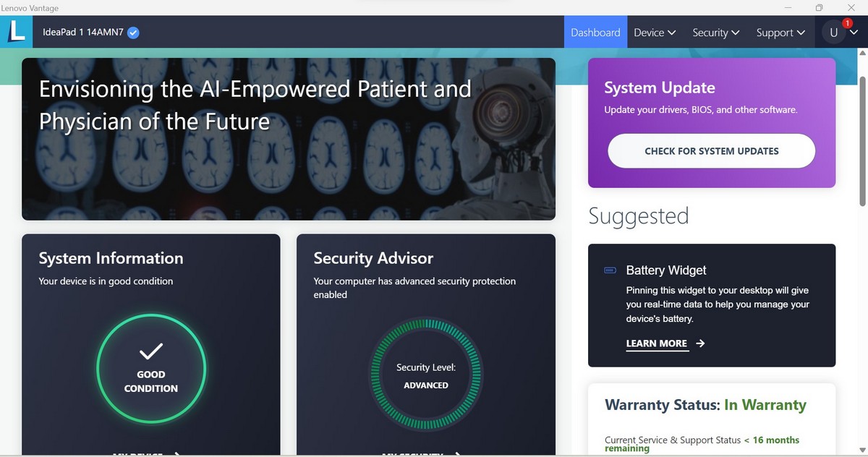Viewport: 868px width, 457px height.
Task: Click the arrow next to LEARN MORE
Action: (700, 343)
